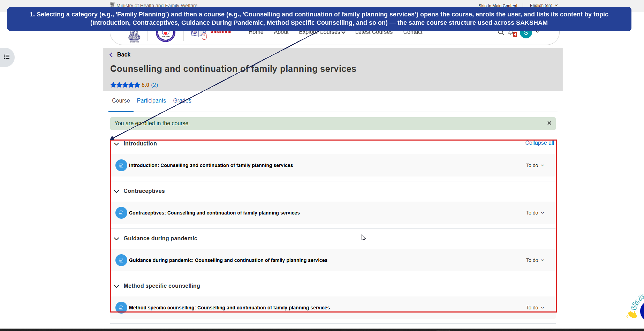This screenshot has height=331, width=644.
Task: Click the five-star rating display
Action: [125, 85]
